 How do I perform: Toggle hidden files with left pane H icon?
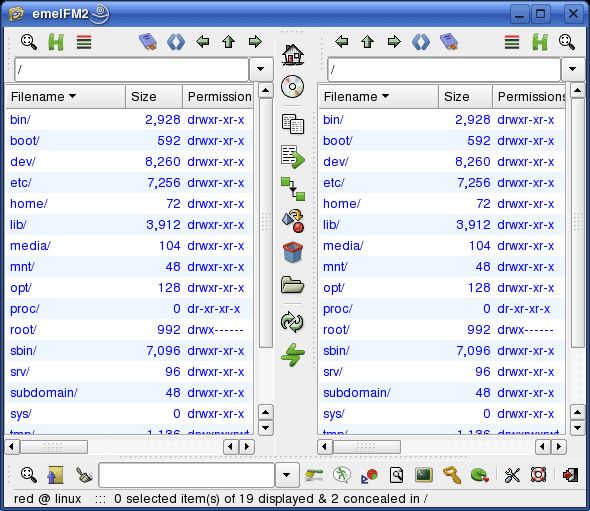(x=56, y=42)
